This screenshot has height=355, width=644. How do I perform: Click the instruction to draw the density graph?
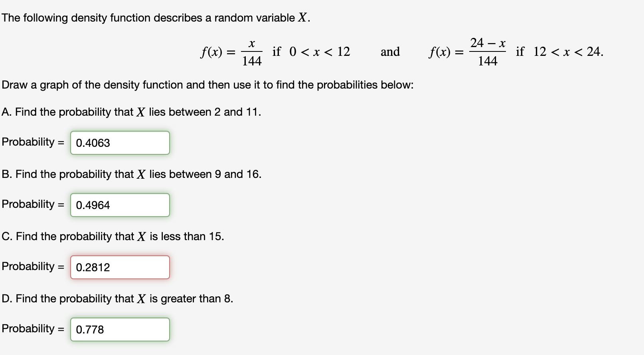[207, 85]
